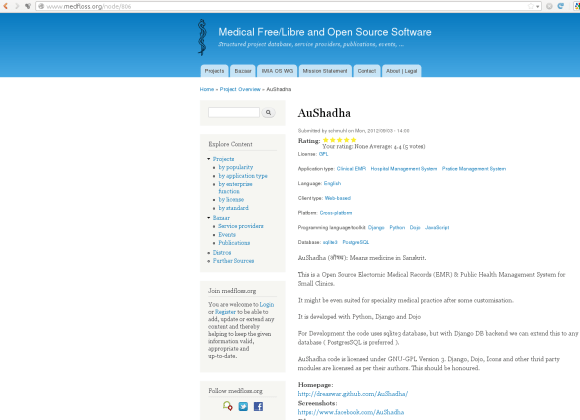Click the browser forward arrow

tap(17, 6)
